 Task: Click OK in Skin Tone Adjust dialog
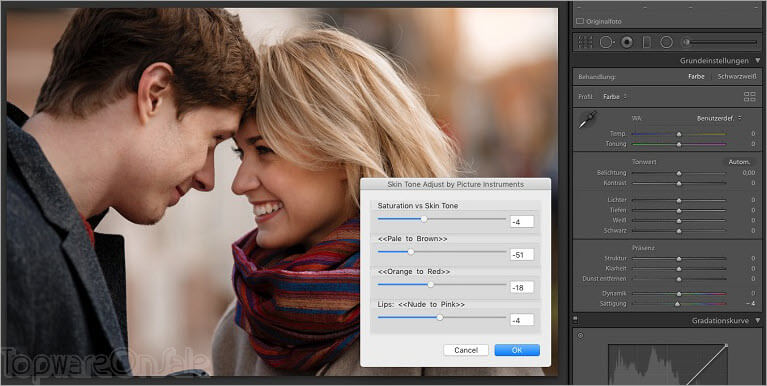coord(517,350)
